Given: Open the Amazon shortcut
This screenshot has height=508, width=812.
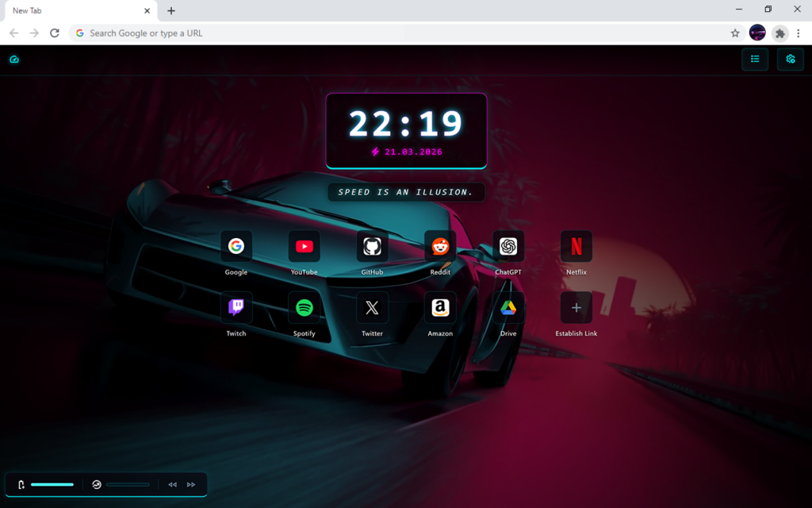Looking at the screenshot, I should point(440,308).
